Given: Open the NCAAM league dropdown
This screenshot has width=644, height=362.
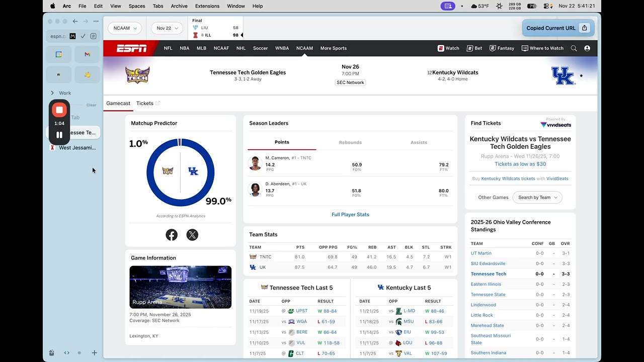Looking at the screenshot, I should point(124,28).
